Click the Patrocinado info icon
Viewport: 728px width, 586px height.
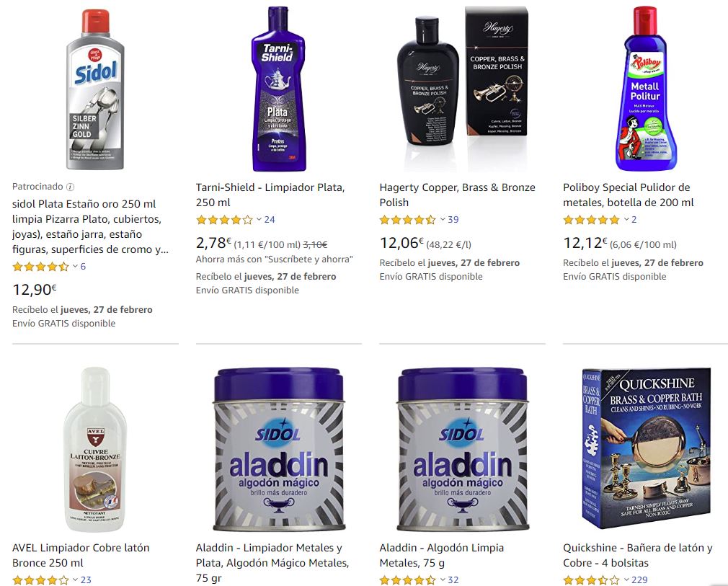(x=70, y=187)
